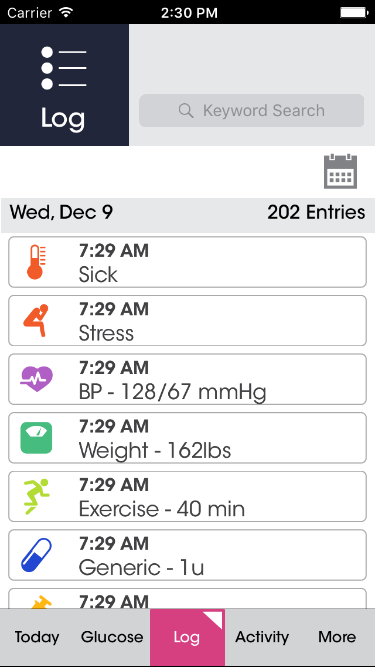Open the Weight - 162lbs entry
Viewport: 375px width, 667px height.
(188, 438)
